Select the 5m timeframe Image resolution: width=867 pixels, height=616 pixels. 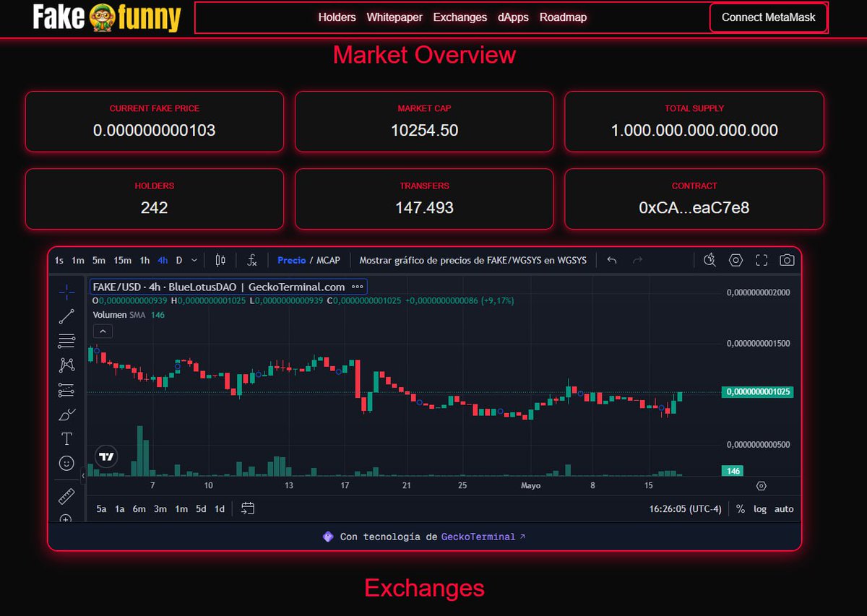99,260
